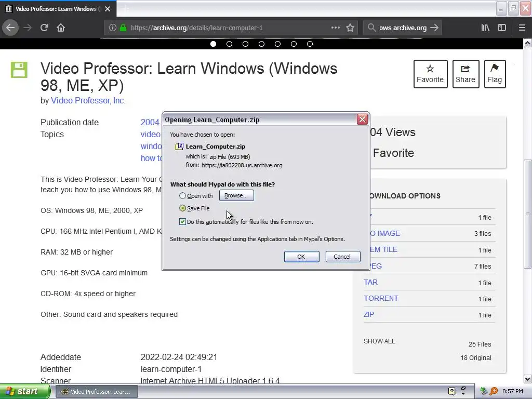Click the Learn_Computer.zip file icon in dialog
Image resolution: width=532 pixels, height=399 pixels.
[x=179, y=146]
